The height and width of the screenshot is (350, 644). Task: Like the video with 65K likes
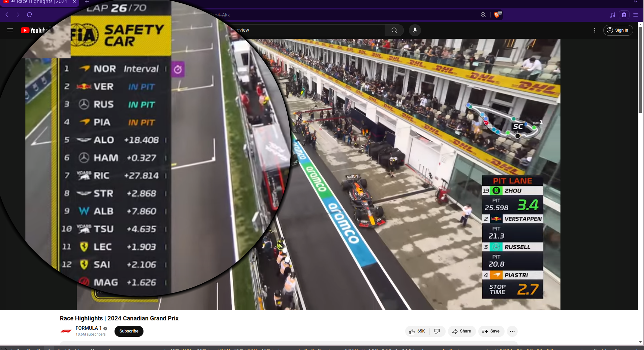click(x=417, y=331)
